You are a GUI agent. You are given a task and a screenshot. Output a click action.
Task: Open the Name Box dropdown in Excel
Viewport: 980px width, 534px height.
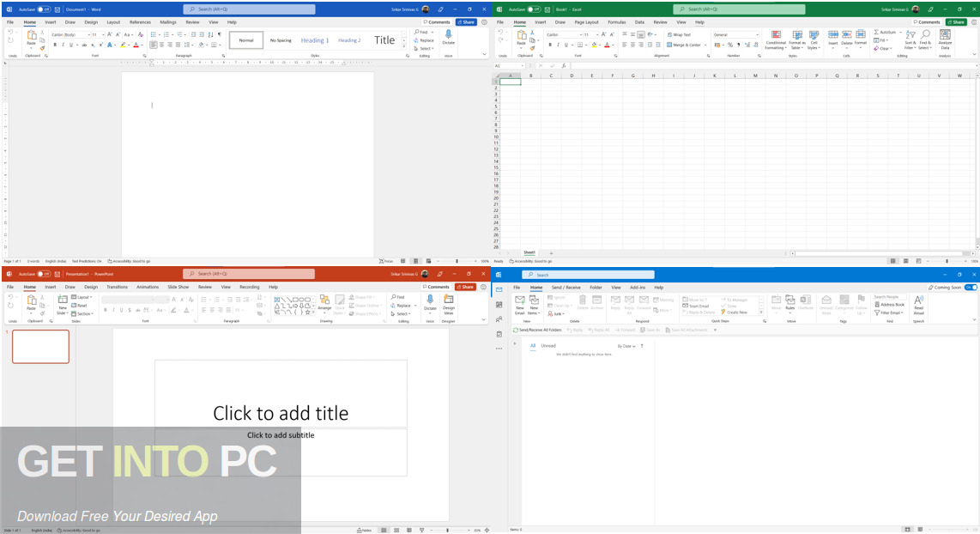tap(522, 65)
